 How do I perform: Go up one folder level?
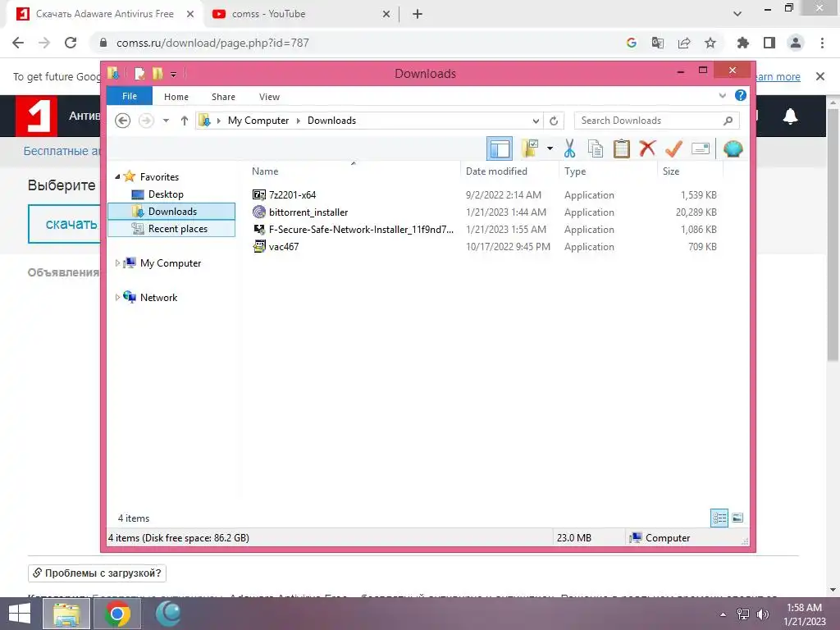coord(185,121)
